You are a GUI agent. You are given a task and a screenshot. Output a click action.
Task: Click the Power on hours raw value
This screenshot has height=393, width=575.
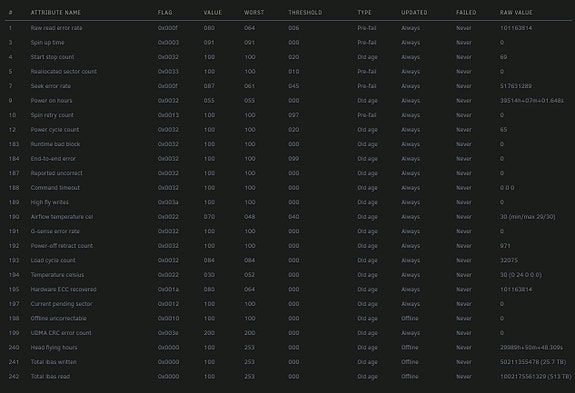click(x=532, y=100)
